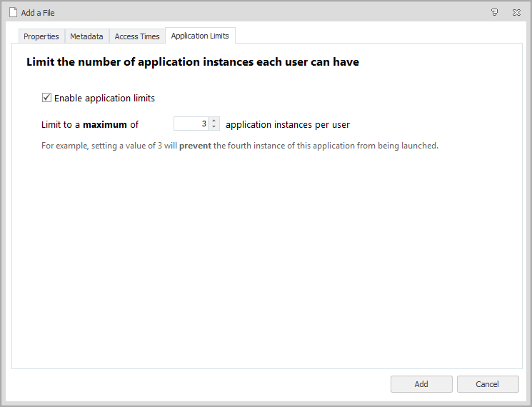Select the Application Limits tab
Viewport: 532px width, 407px height.
pyautogui.click(x=200, y=36)
